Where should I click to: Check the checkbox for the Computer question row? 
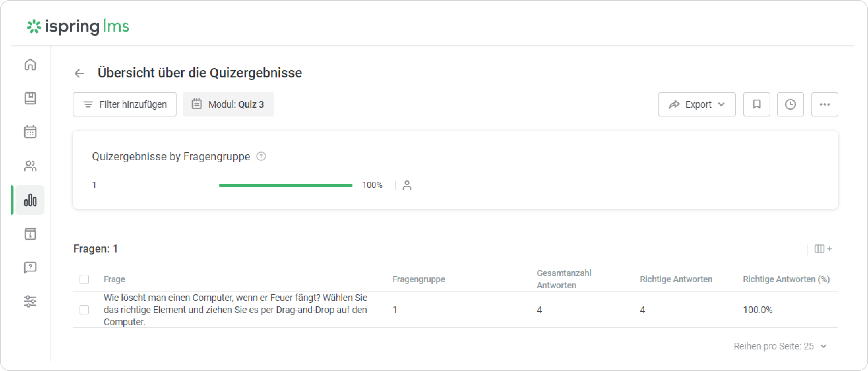[x=84, y=310]
